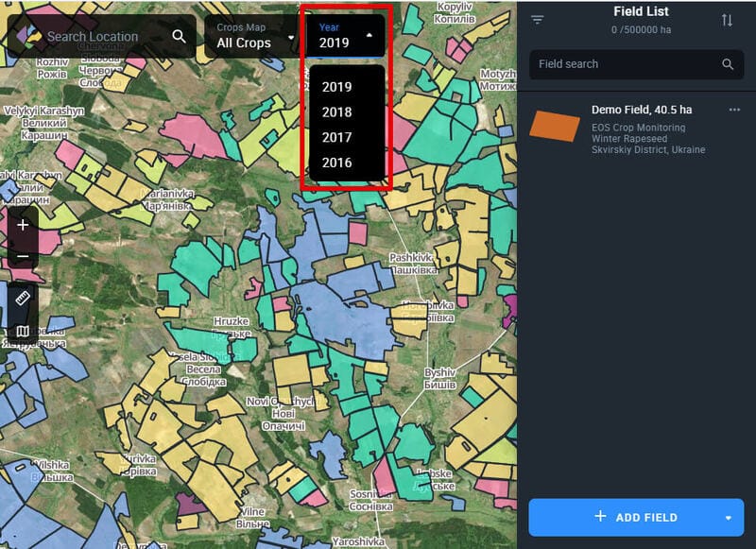756x549 pixels.
Task: Open the Demo Field three-dot menu
Action: pos(734,110)
